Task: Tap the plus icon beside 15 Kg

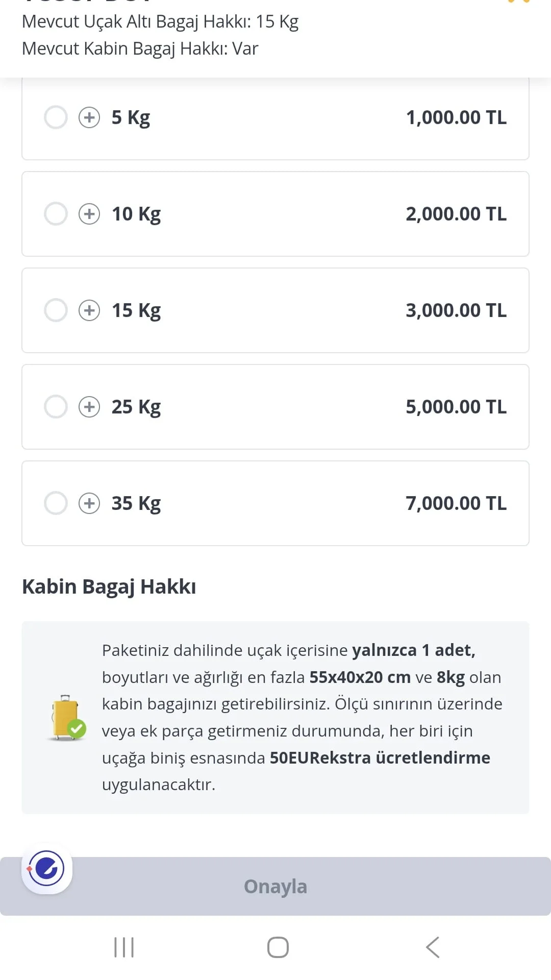Action: [89, 310]
